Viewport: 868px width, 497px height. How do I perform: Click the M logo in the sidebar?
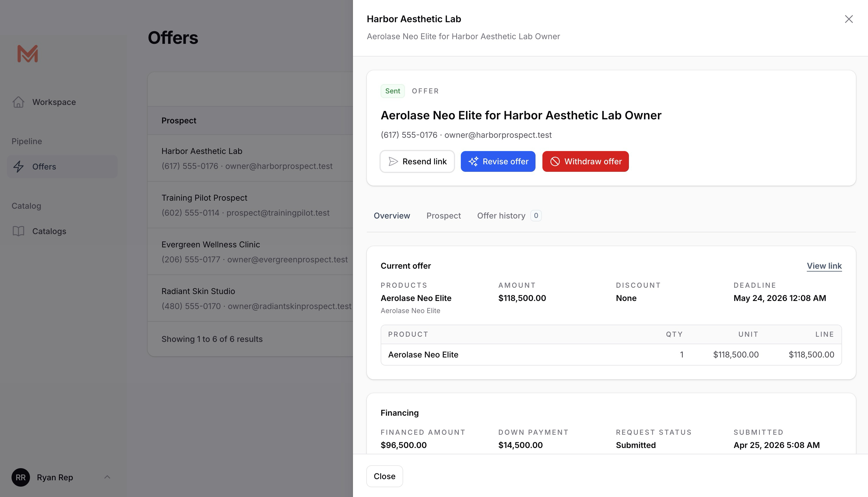point(28,54)
